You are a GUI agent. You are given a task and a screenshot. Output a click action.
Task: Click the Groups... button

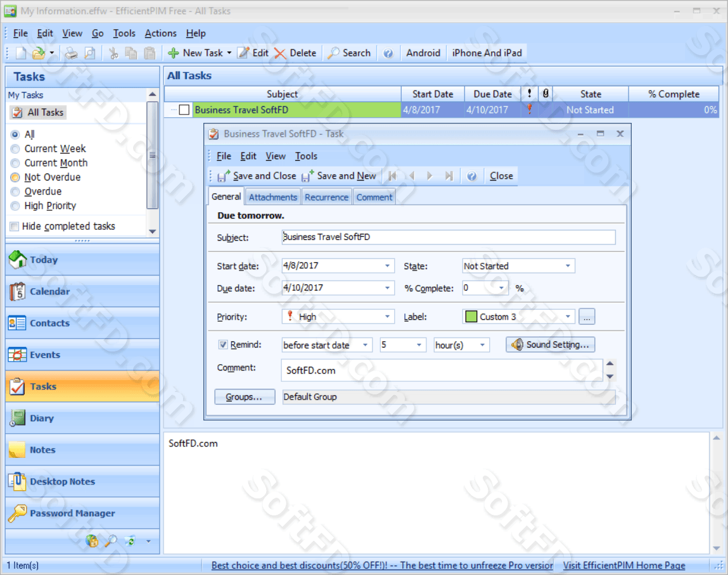(244, 397)
